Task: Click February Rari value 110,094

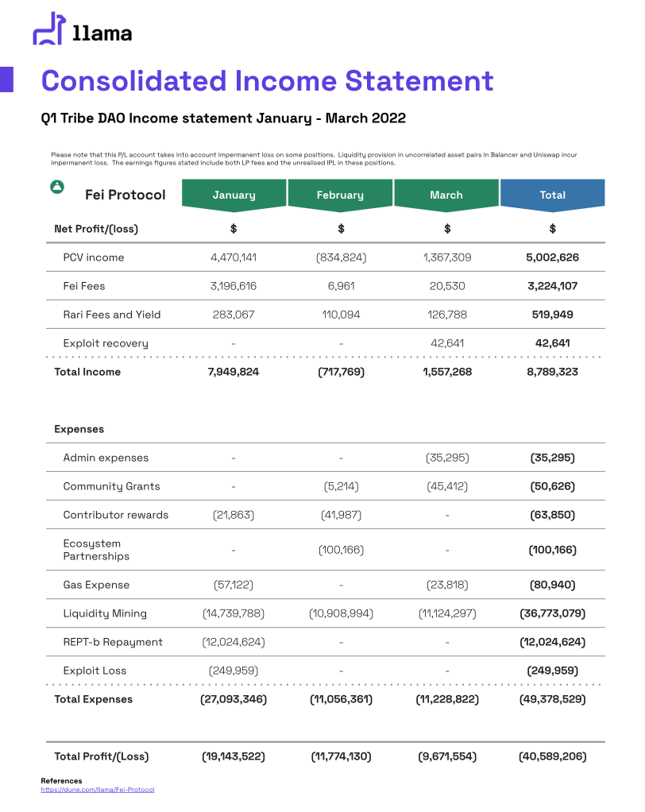Action: [341, 315]
